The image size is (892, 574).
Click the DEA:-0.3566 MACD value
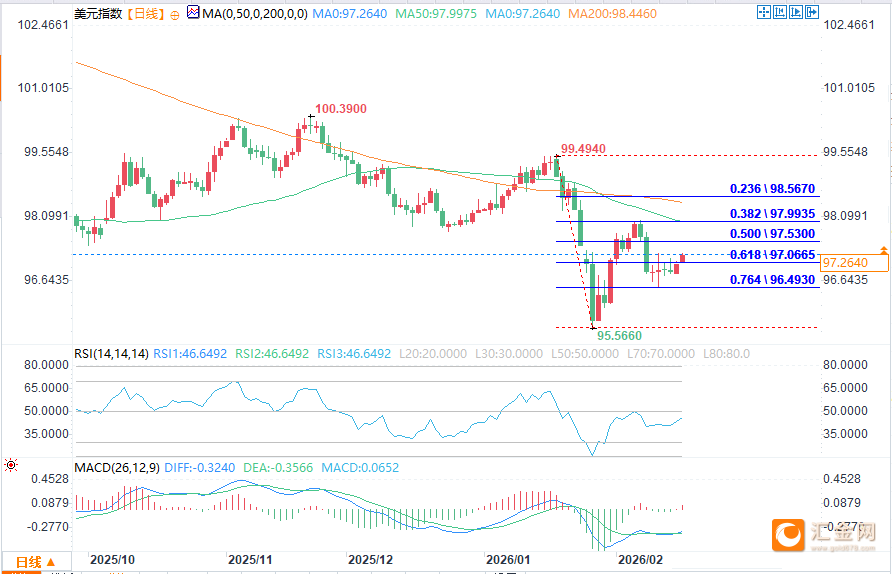(x=278, y=468)
